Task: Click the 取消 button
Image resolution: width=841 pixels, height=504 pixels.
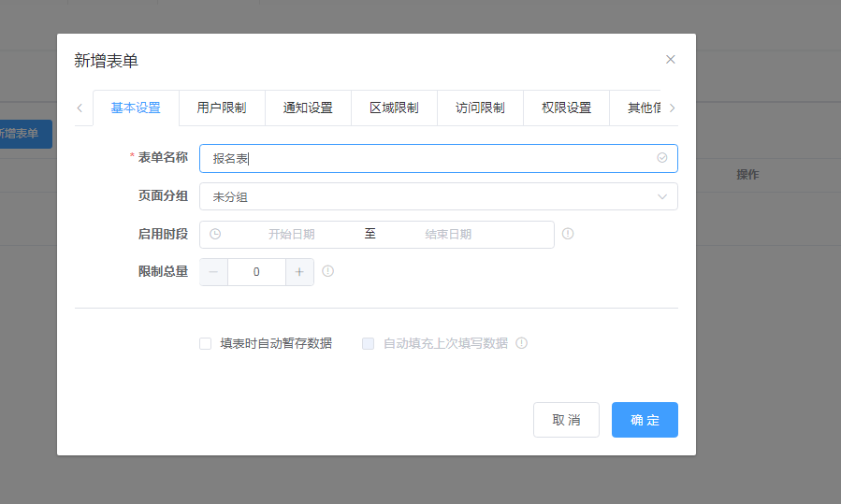Action: (x=566, y=420)
